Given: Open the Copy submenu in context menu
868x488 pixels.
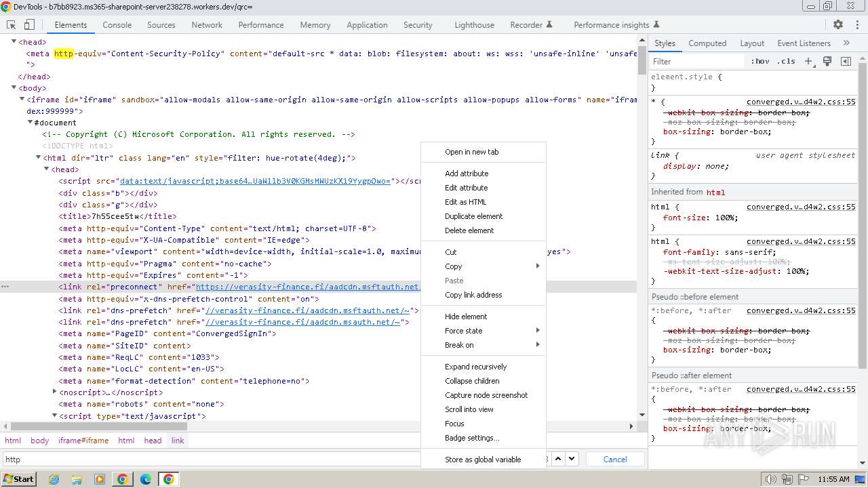Looking at the screenshot, I should 483,266.
